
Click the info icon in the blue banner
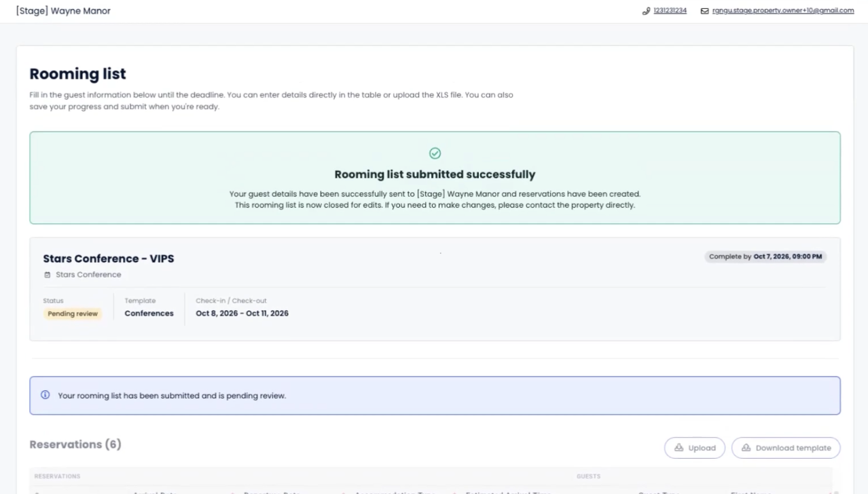click(x=46, y=395)
